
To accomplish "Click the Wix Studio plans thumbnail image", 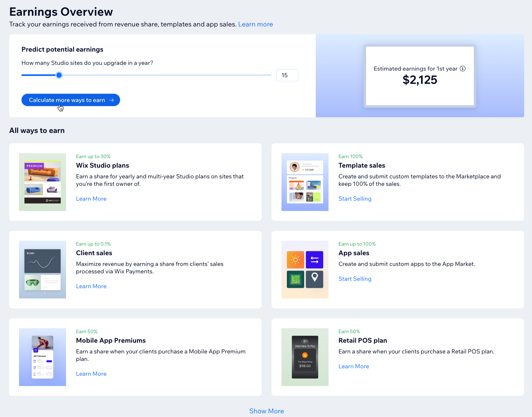I will click(x=43, y=182).
